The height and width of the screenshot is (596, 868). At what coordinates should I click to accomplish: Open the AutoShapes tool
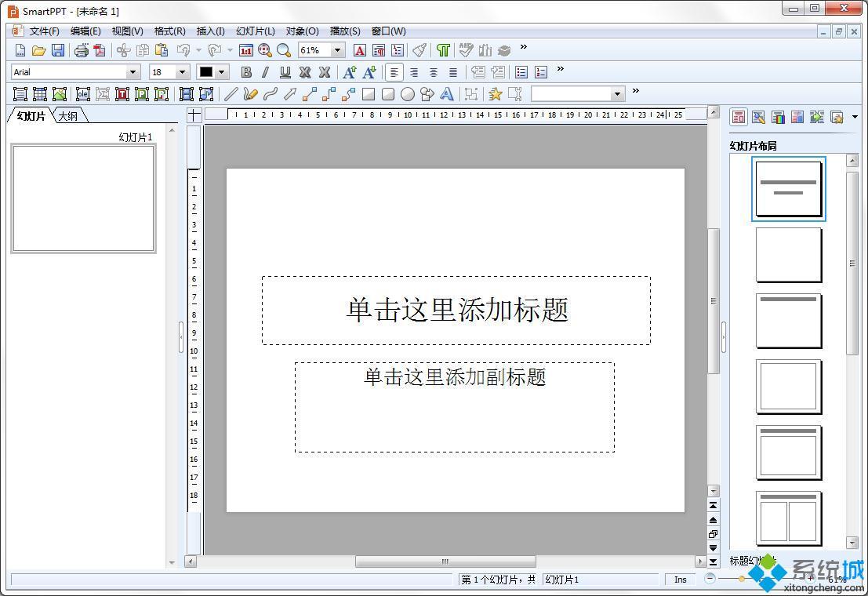click(x=427, y=94)
